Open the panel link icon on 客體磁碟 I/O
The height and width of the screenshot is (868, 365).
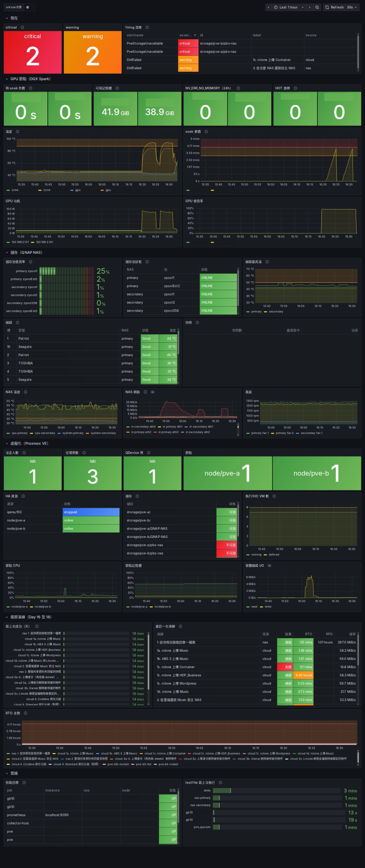[x=269, y=565]
